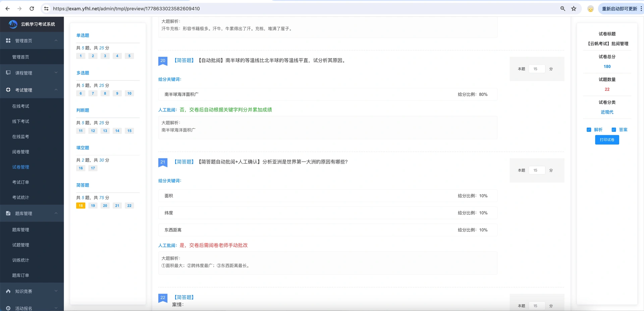Viewport: 644px width, 311px height.
Task: Jump to question 1 in 单选题
Action: pyautogui.click(x=80, y=56)
